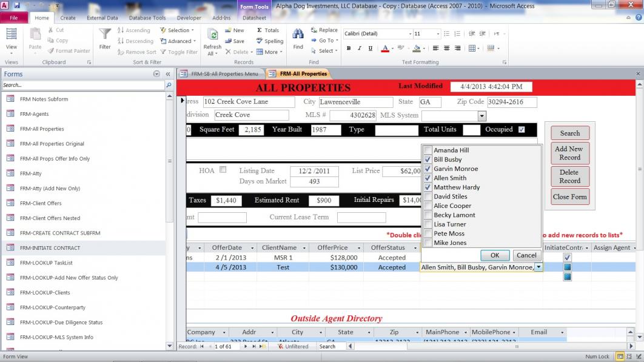Apply Underline formatting

(x=371, y=49)
